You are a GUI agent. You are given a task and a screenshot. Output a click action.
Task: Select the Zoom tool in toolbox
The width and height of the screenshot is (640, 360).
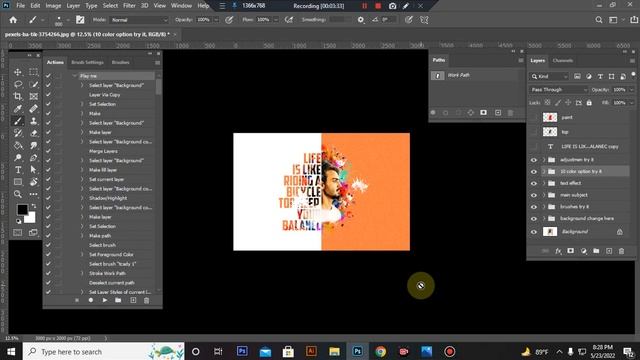(x=18, y=194)
